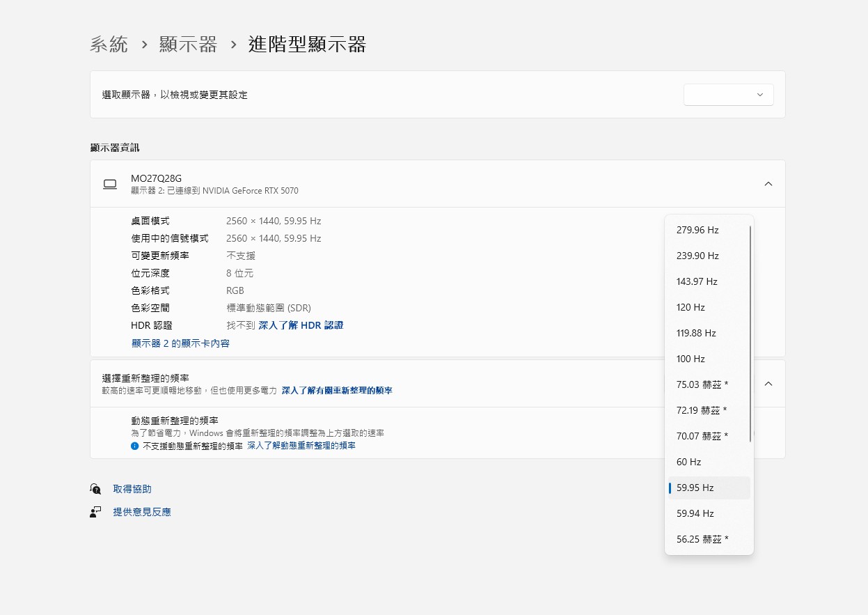This screenshot has height=615, width=868.
Task: Select 279.96 Hz refresh rate
Action: 697,230
